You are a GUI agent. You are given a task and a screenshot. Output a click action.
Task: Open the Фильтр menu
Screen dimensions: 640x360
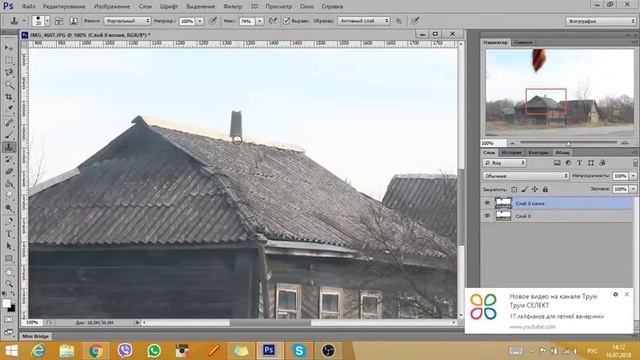tap(233, 7)
